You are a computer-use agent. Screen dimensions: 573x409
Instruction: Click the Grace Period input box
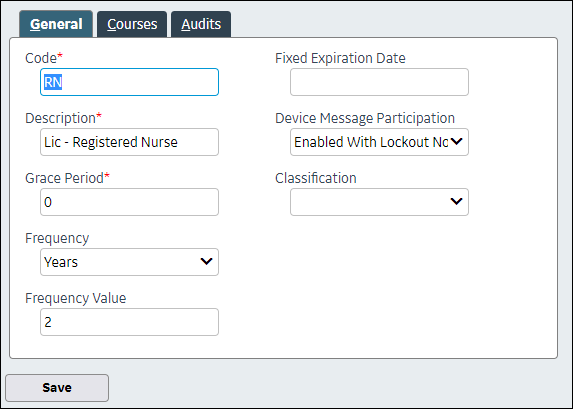[129, 202]
